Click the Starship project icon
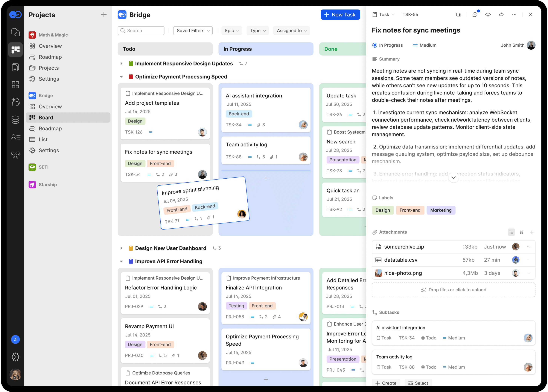 pos(32,184)
